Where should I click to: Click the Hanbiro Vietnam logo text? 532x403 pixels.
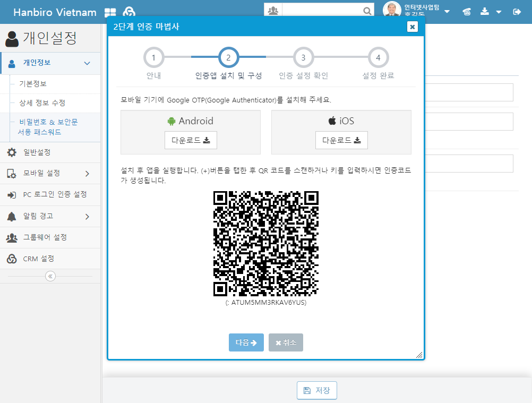[x=55, y=13]
